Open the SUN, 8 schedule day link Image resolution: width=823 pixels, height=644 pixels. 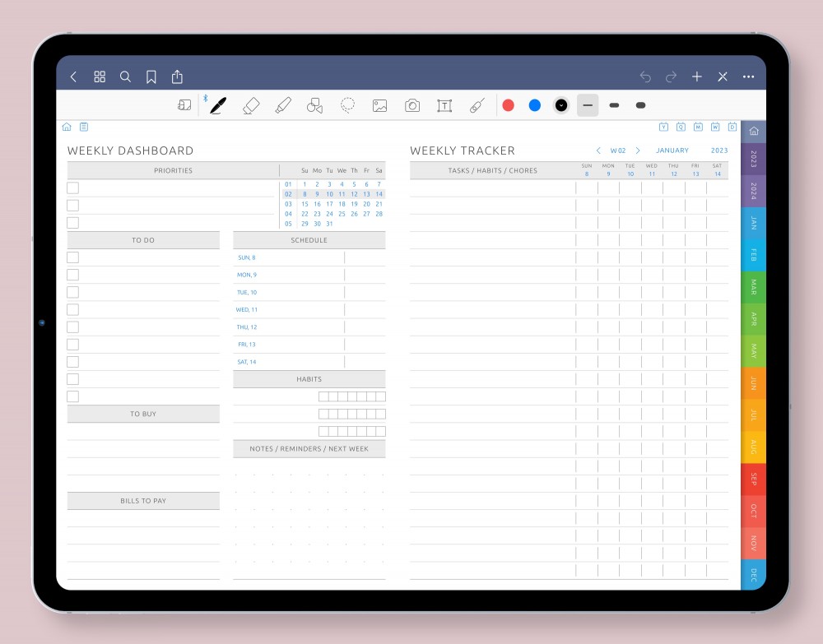[247, 257]
